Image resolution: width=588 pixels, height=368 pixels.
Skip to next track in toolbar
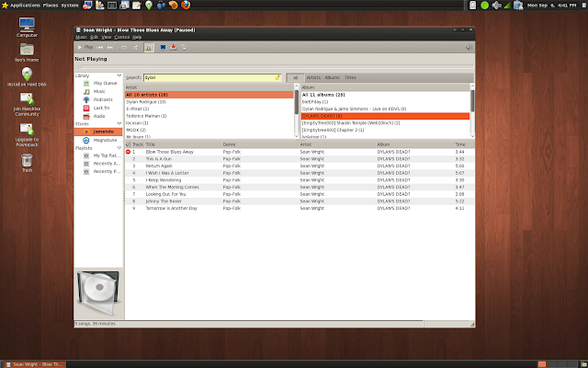110,47
